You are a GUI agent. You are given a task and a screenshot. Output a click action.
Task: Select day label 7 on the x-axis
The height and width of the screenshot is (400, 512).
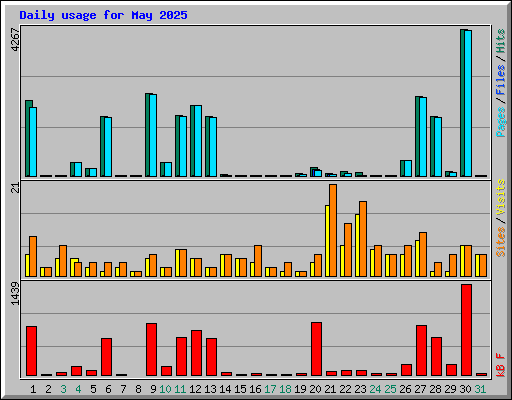coord(123,389)
